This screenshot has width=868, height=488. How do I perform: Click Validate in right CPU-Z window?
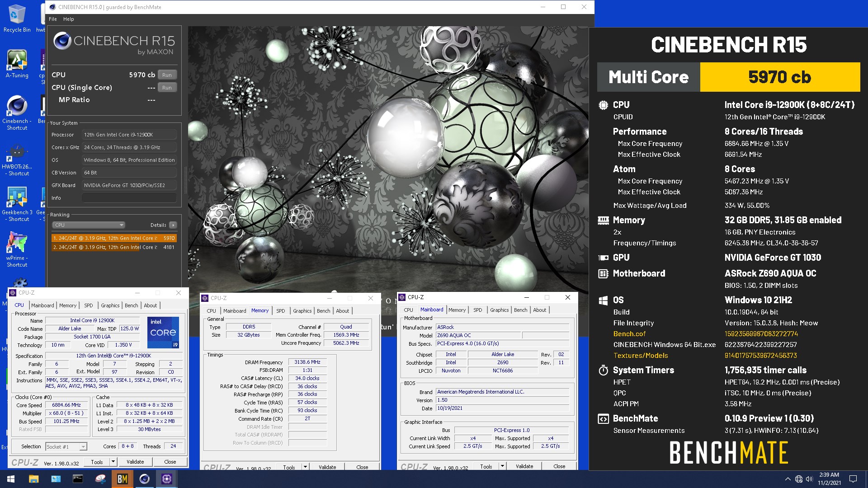coord(524,466)
